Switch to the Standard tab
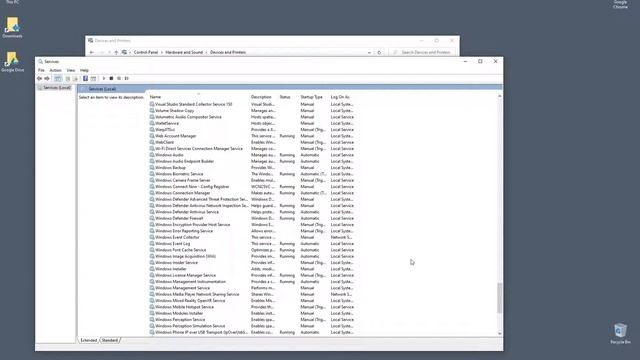This screenshot has width=640, height=360. coord(109,340)
